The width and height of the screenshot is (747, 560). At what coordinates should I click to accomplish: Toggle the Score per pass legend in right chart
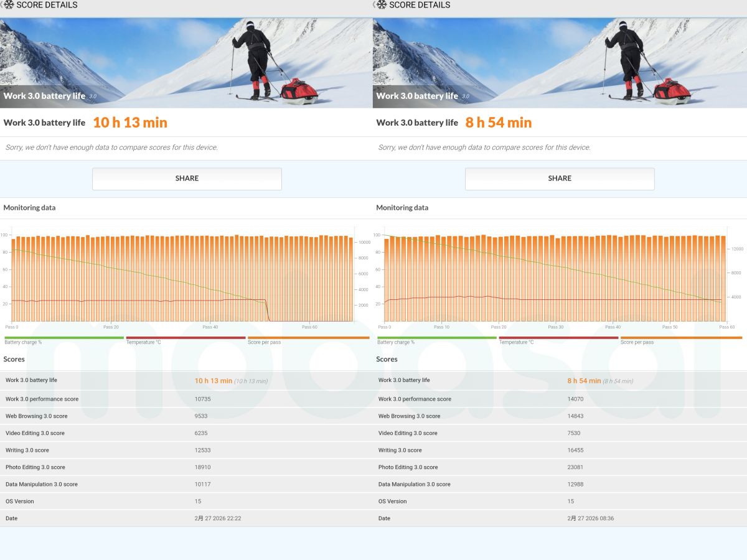(x=681, y=339)
